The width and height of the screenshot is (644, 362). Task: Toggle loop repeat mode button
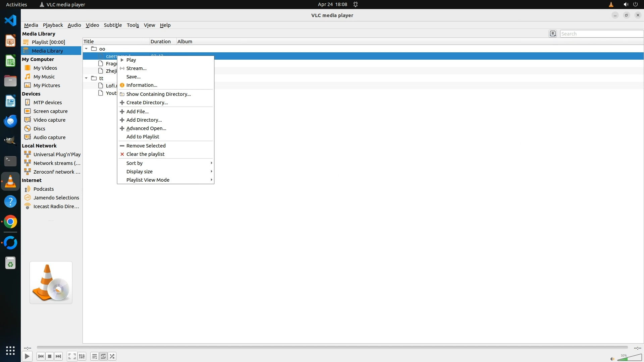[x=103, y=356]
